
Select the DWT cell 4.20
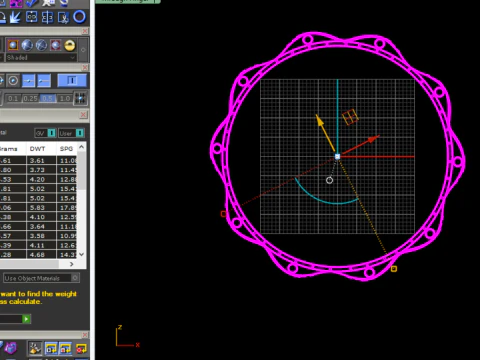point(41,179)
